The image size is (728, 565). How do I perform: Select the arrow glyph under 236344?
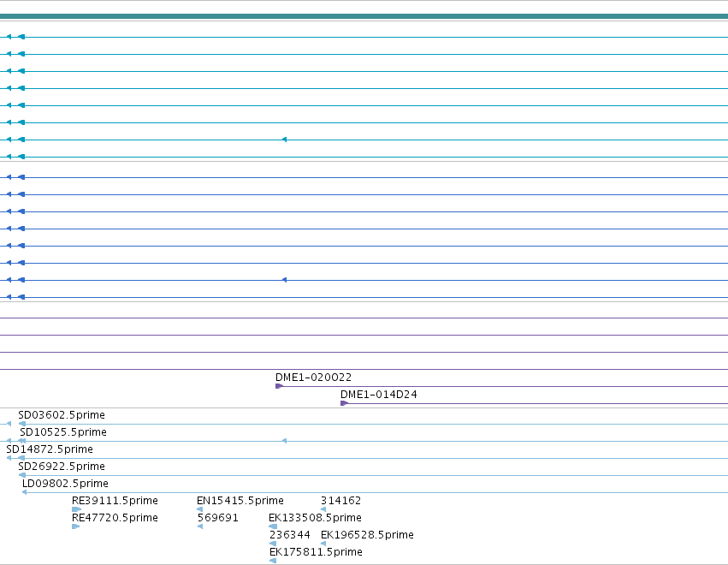coord(273,544)
